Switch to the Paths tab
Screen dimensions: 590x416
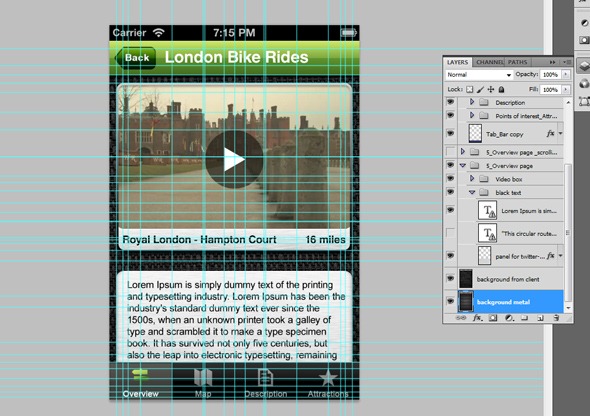518,62
